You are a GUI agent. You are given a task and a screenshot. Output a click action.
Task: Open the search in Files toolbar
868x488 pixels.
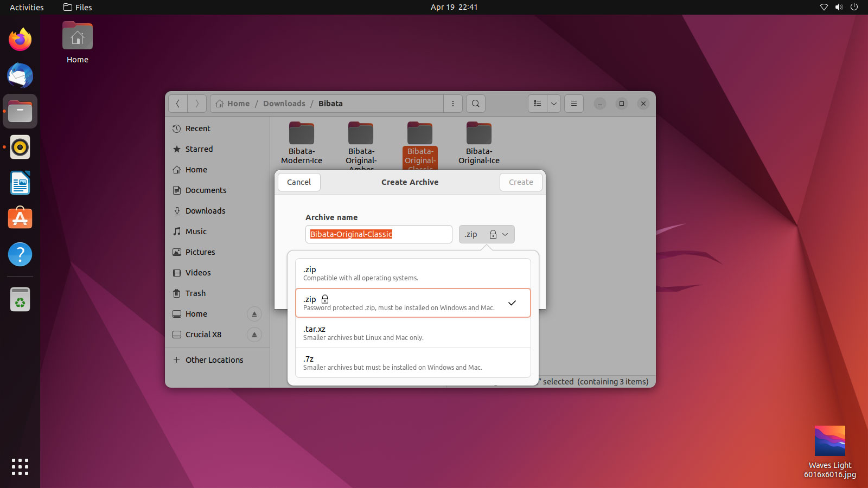tap(475, 104)
